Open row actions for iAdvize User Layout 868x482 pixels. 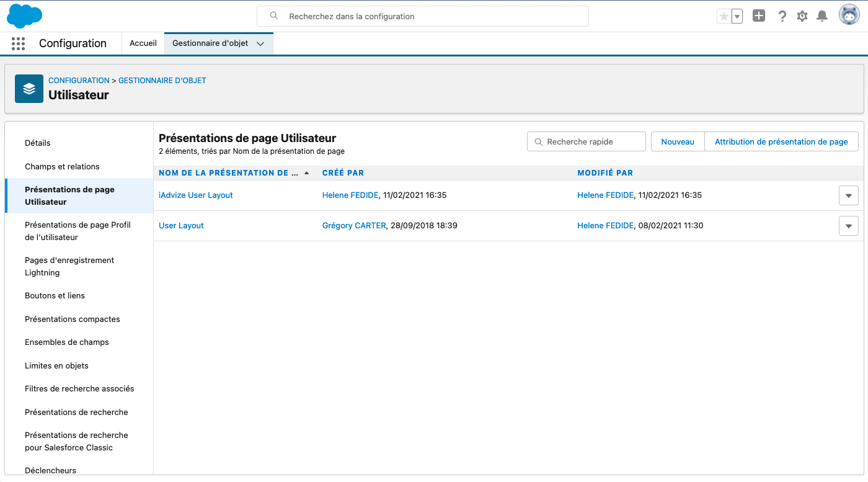click(848, 195)
